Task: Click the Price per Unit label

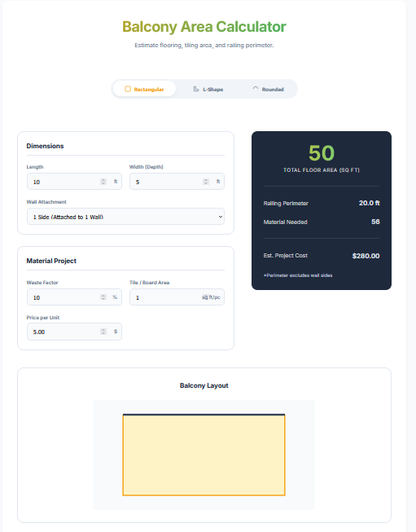Action: 43,318
